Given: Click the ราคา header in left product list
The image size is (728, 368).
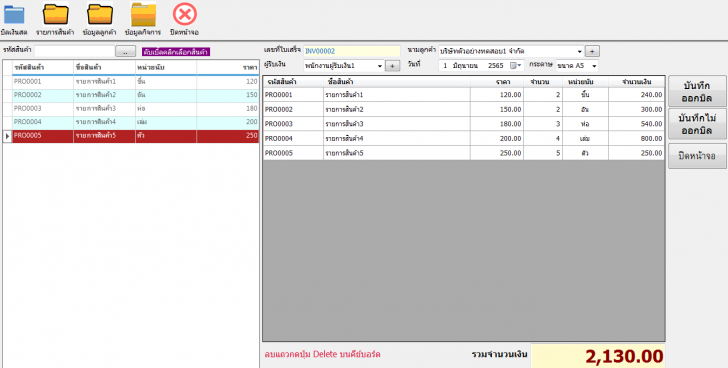Looking at the screenshot, I should [228, 68].
